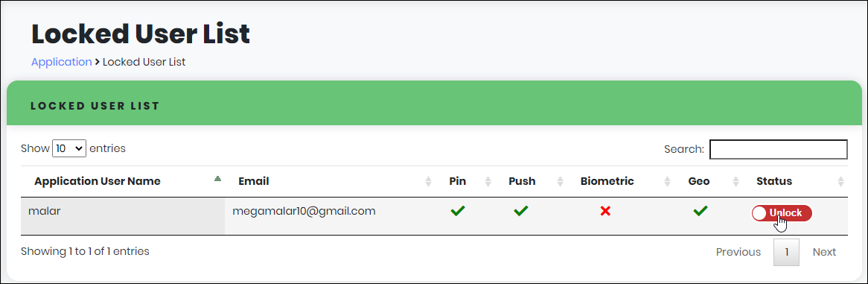This screenshot has width=868, height=284.
Task: Select the malar user name cell
Action: (x=123, y=215)
